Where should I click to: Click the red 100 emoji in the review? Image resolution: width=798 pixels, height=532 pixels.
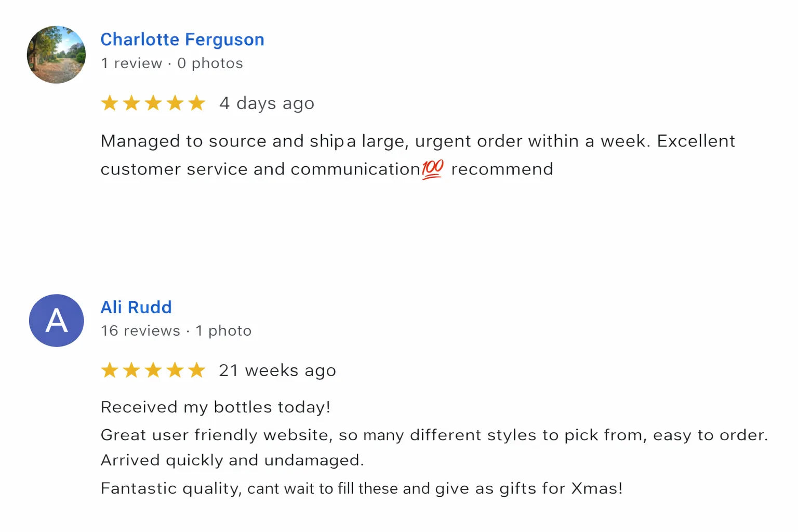coord(432,169)
